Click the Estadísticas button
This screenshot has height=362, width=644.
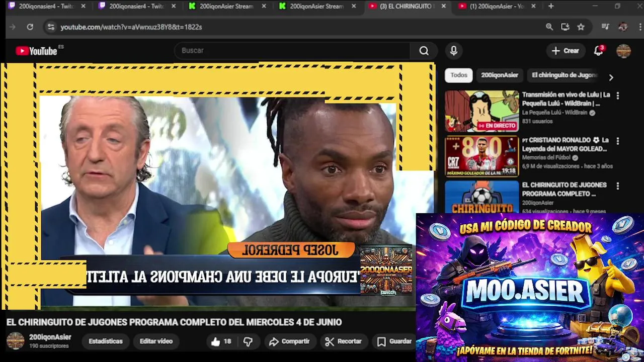tap(106, 341)
